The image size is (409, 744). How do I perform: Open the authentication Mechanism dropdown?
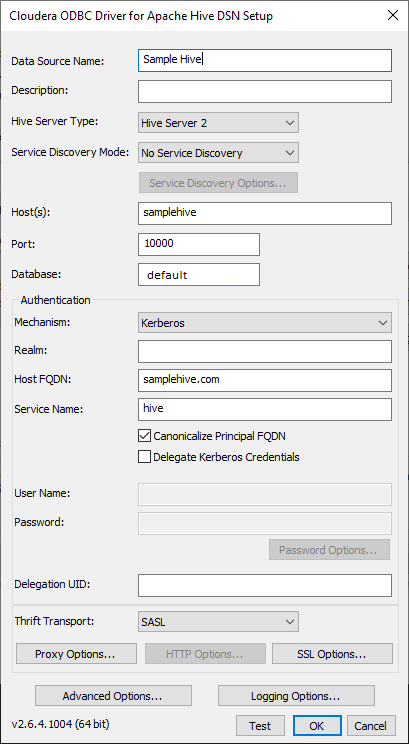coord(265,323)
